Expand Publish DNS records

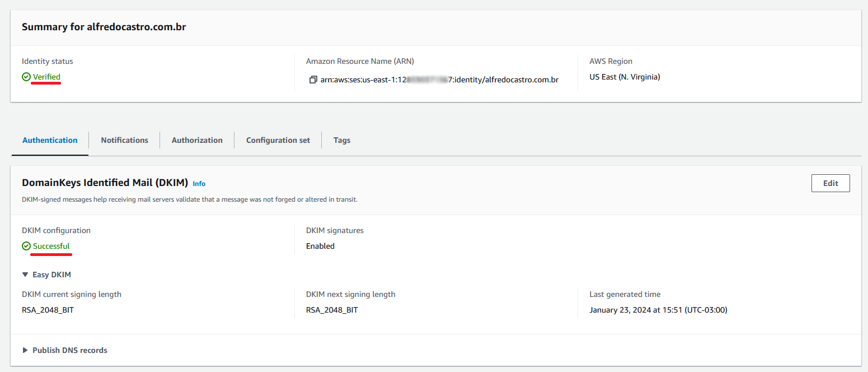(25, 350)
